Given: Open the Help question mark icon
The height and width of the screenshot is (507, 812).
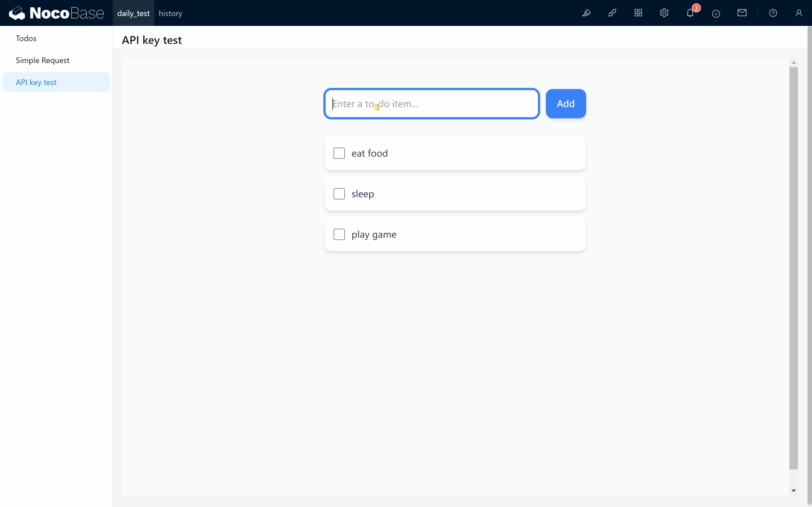Looking at the screenshot, I should tap(773, 13).
